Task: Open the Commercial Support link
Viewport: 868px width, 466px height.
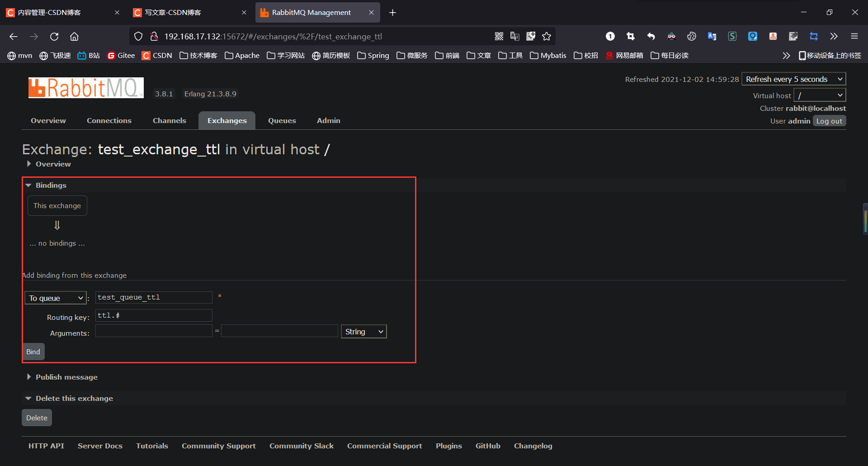Action: [x=385, y=446]
